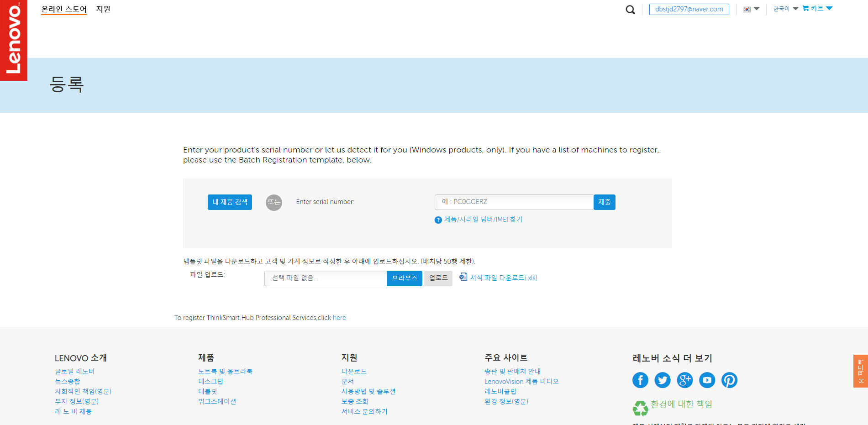The height and width of the screenshot is (425, 868).
Task: Open the Korean flag country dropdown
Action: click(751, 9)
